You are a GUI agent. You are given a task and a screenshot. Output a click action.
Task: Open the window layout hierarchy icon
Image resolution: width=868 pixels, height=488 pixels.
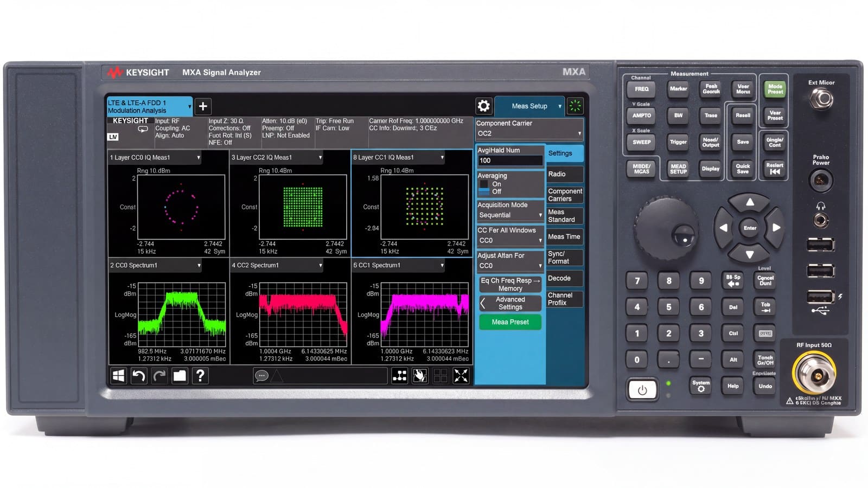[400, 375]
